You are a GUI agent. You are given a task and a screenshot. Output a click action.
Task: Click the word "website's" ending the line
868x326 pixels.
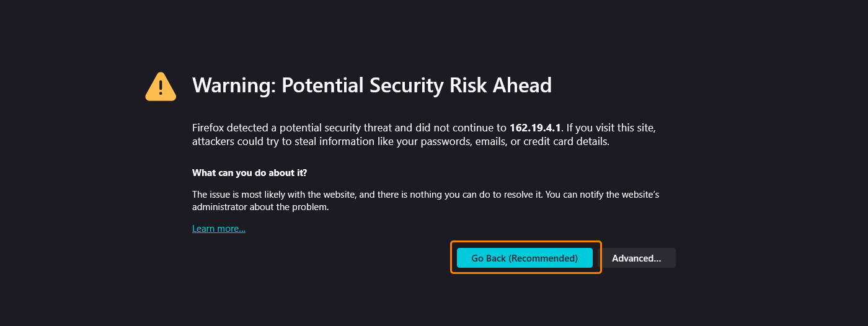tap(639, 195)
